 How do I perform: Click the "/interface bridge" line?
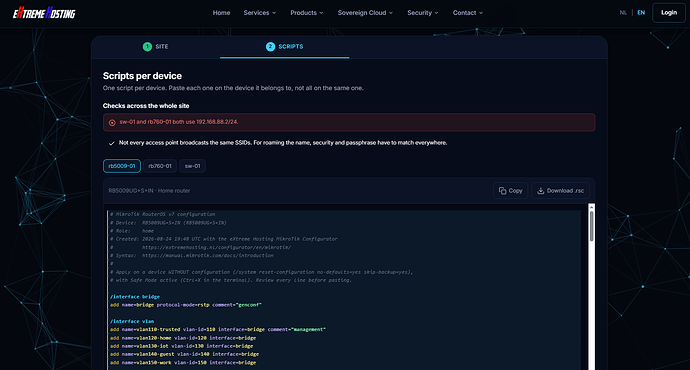pyautogui.click(x=135, y=297)
